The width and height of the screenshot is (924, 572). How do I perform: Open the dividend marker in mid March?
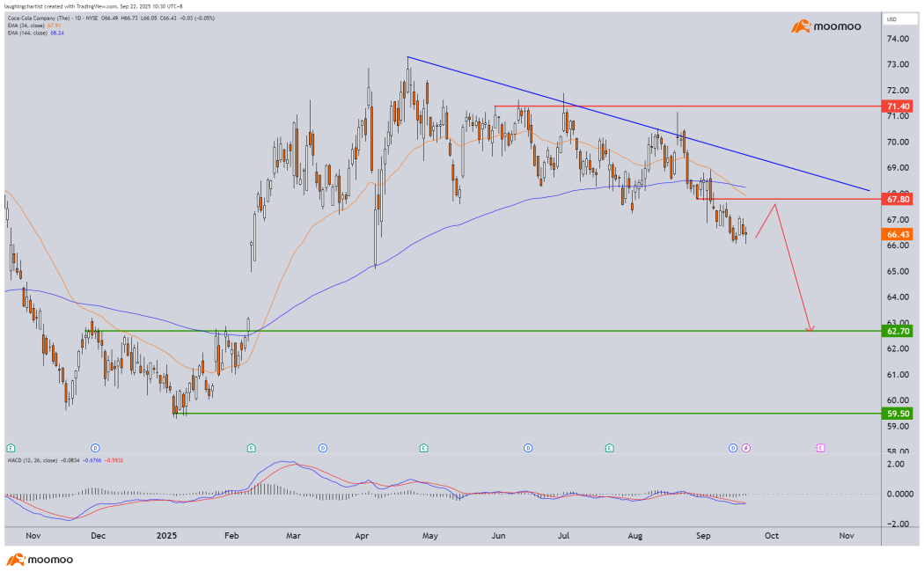[323, 448]
